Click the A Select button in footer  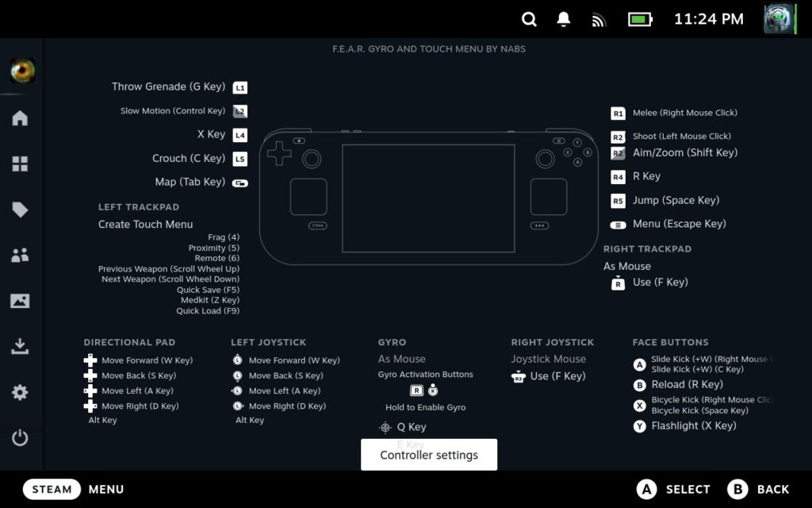pyautogui.click(x=673, y=489)
